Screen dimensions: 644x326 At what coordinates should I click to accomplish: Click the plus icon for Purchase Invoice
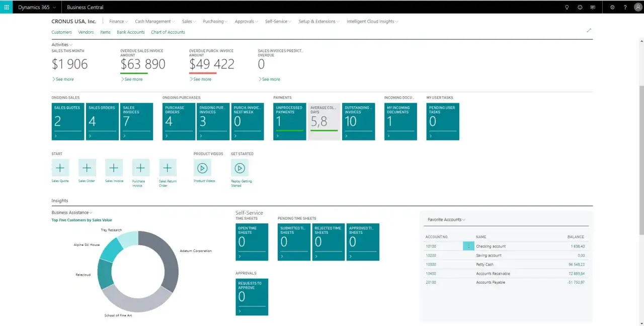pyautogui.click(x=140, y=168)
